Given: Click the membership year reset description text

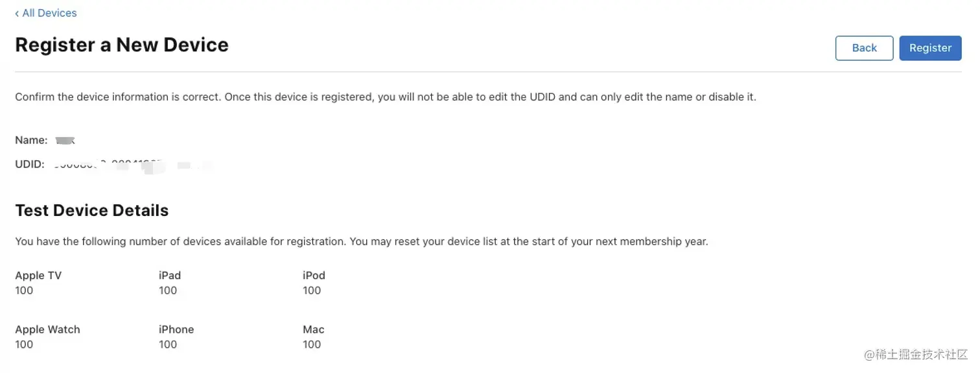Looking at the screenshot, I should click(362, 241).
